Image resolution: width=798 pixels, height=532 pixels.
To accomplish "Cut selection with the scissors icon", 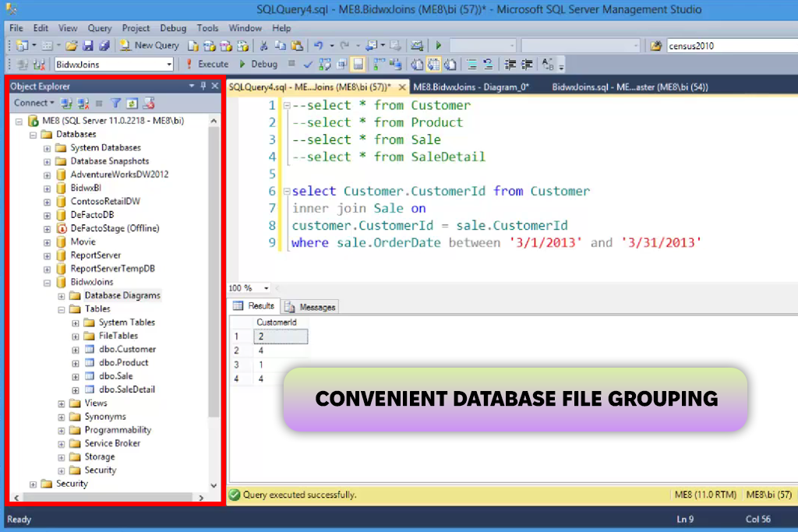I will 263,46.
